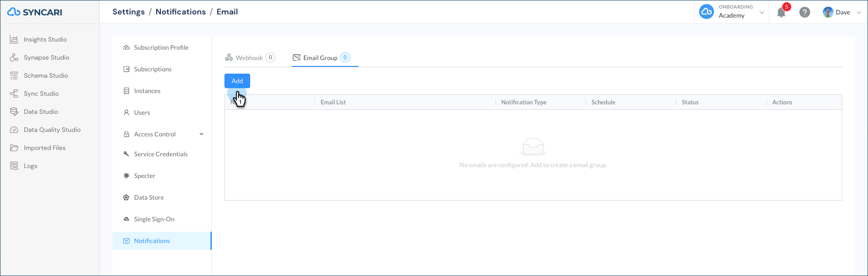This screenshot has width=868, height=276.
Task: Click the empty inbox placeholder icon
Action: (533, 147)
